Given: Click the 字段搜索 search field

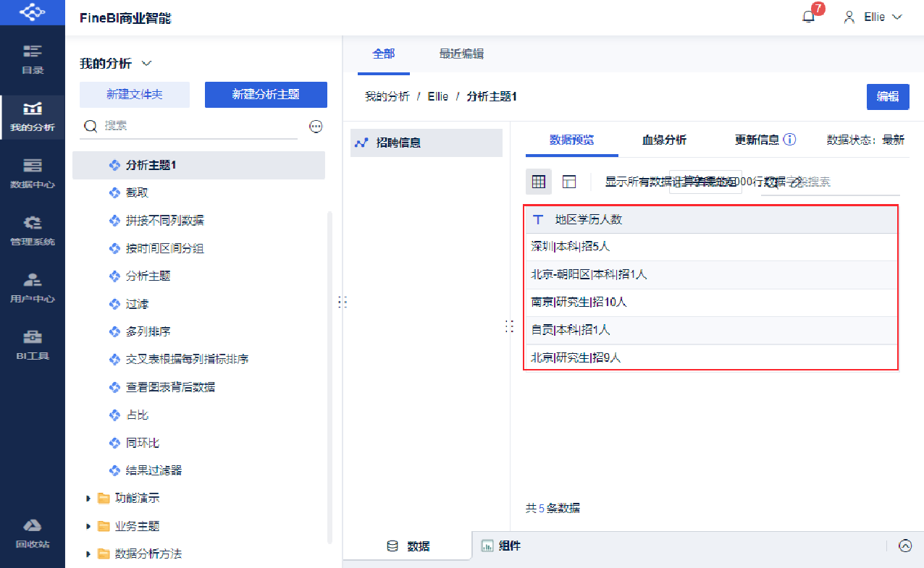Looking at the screenshot, I should coord(830,182).
